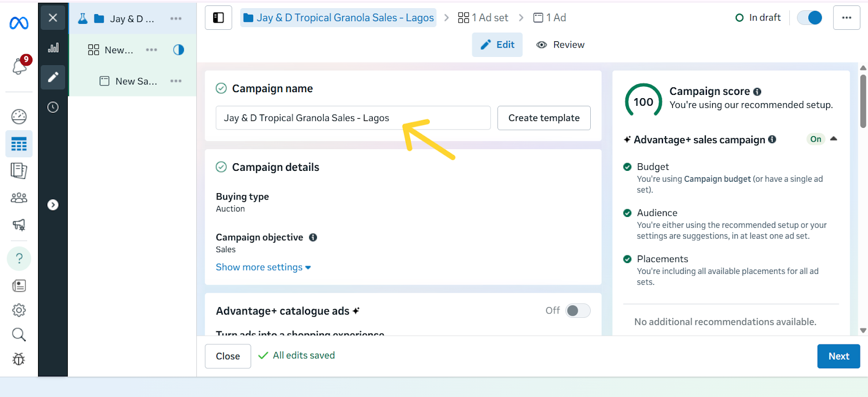Open the help question mark

(19, 258)
